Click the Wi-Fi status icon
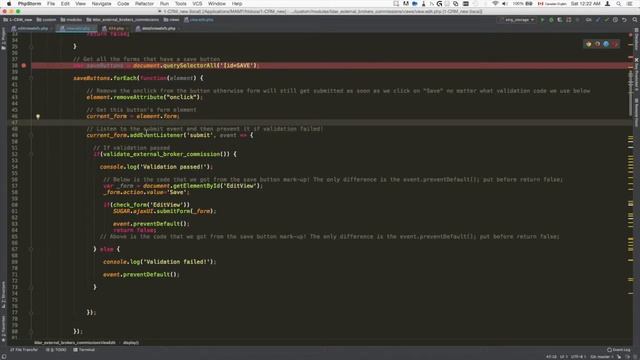Image resolution: width=640 pixels, height=360 pixels. click(495, 4)
